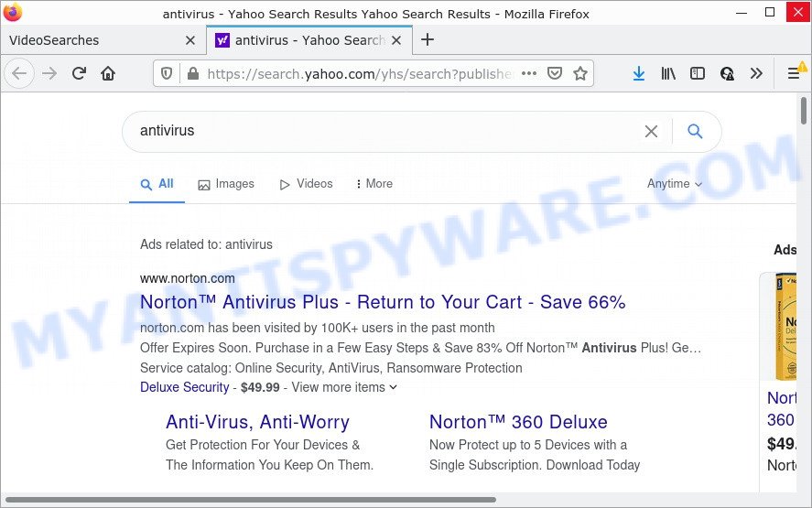Click the horizontal page scrollbar
This screenshot has width=812, height=508.
[251, 500]
